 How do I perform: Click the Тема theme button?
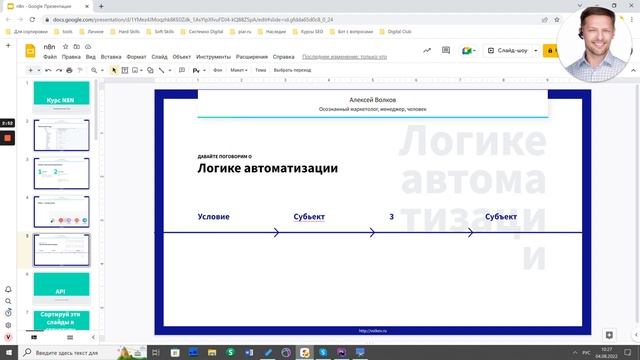pyautogui.click(x=260, y=70)
